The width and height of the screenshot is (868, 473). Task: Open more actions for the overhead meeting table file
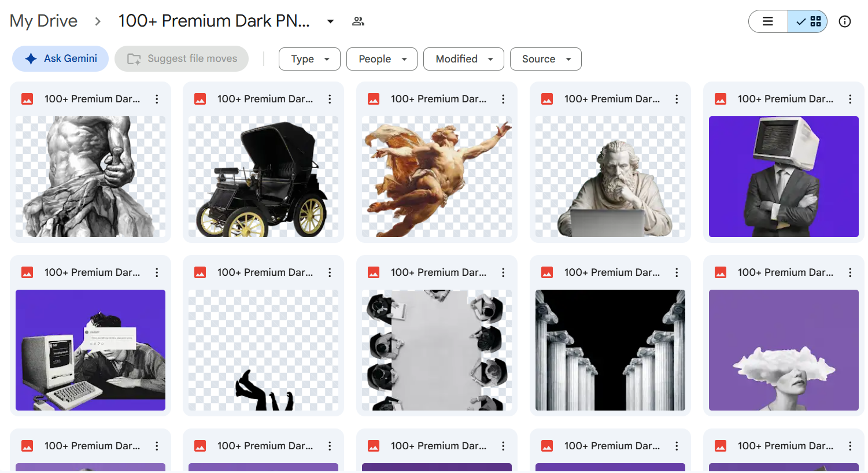click(503, 272)
